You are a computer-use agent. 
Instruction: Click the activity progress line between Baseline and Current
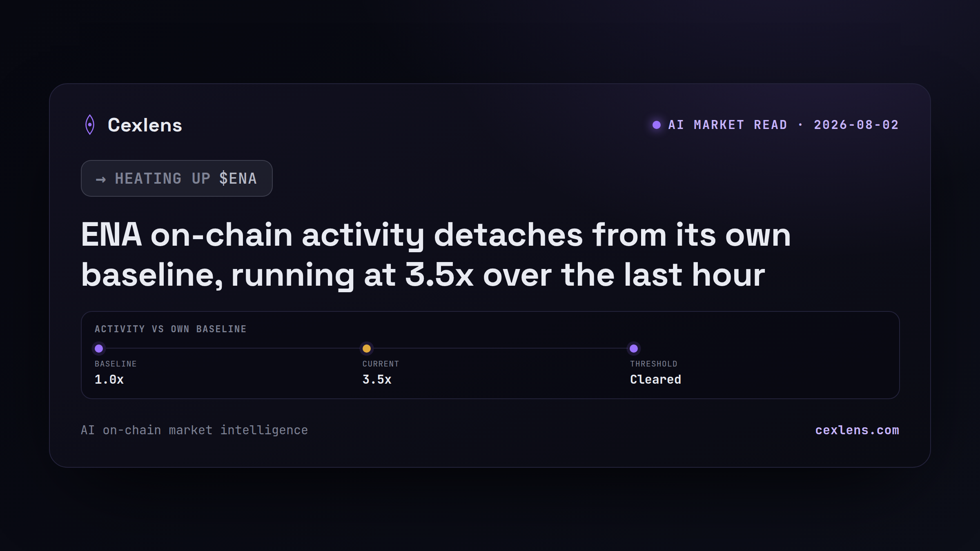pyautogui.click(x=233, y=349)
